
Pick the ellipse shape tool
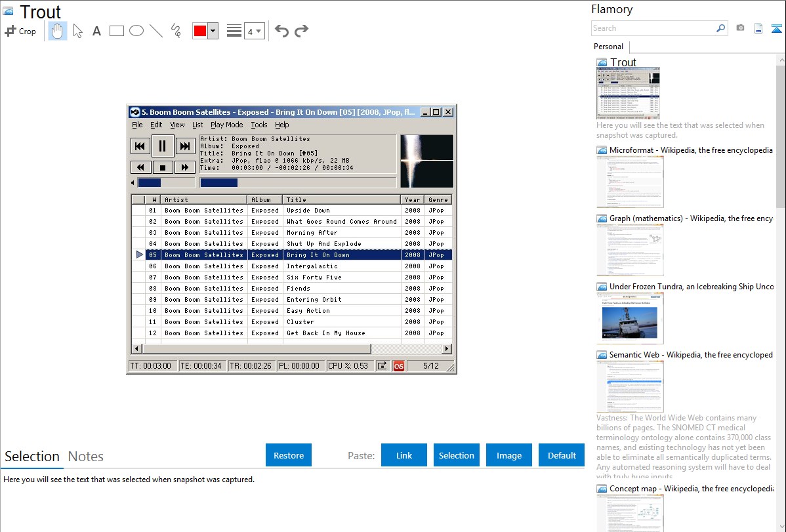coord(136,31)
